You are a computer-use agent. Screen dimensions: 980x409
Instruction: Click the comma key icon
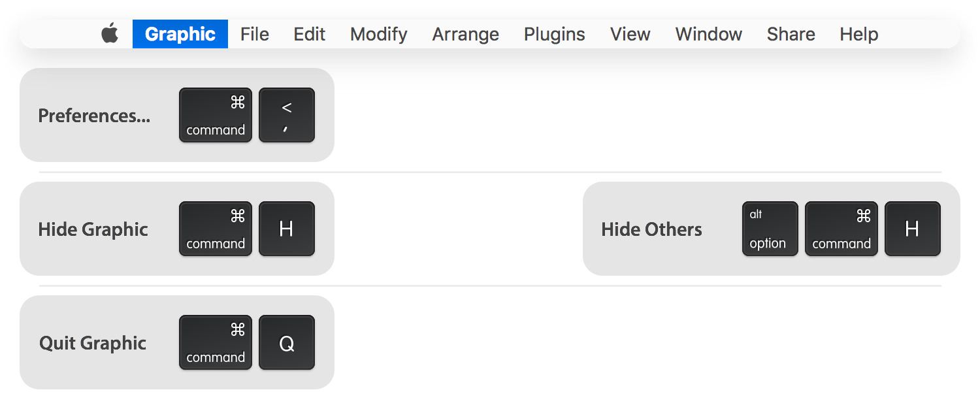click(x=287, y=115)
